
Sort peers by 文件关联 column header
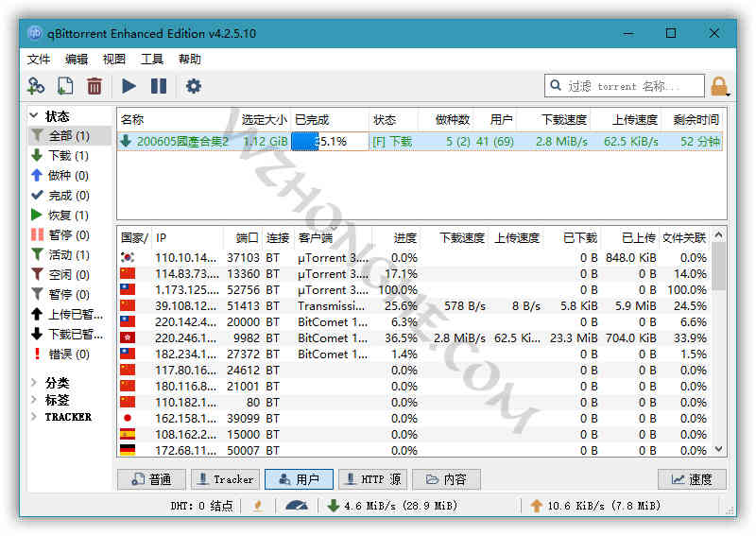684,237
